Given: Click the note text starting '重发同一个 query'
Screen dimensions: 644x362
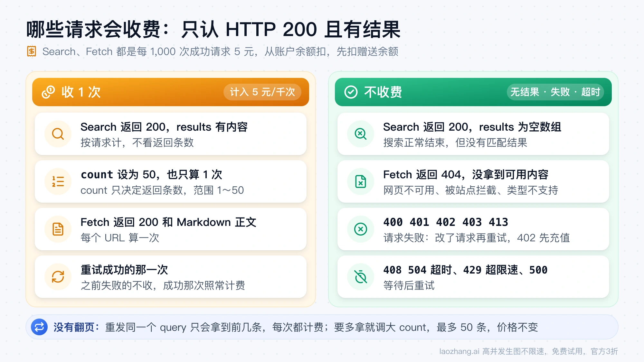Looking at the screenshot, I should [322, 327].
